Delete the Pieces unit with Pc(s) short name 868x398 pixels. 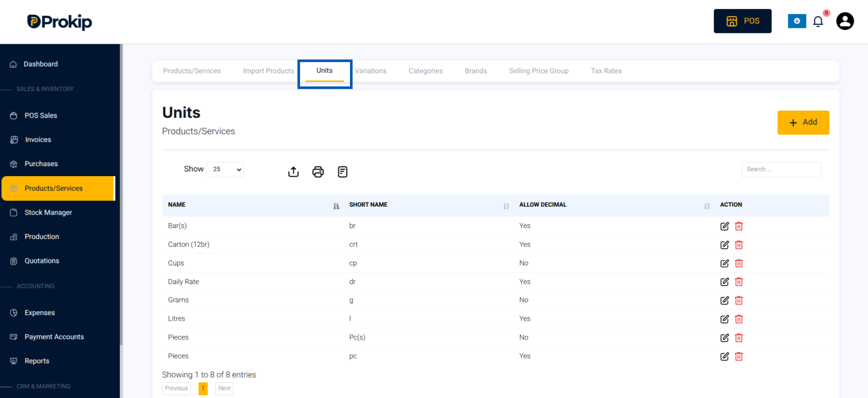click(739, 338)
